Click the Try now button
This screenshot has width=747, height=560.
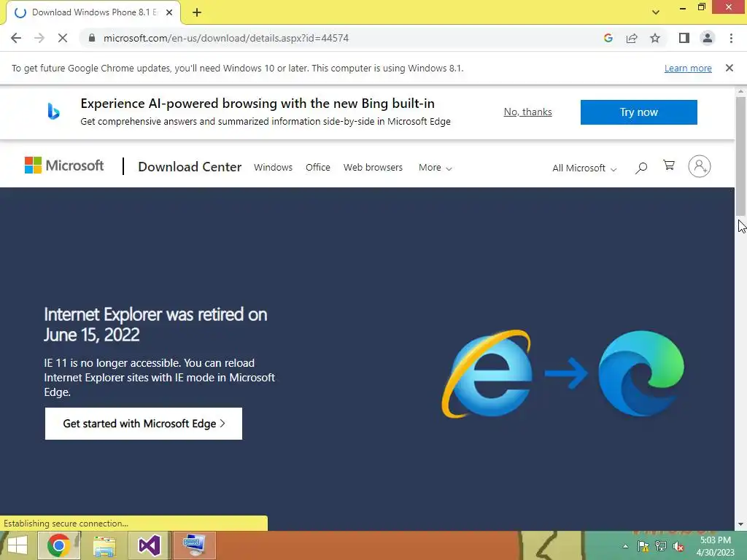[638, 112]
